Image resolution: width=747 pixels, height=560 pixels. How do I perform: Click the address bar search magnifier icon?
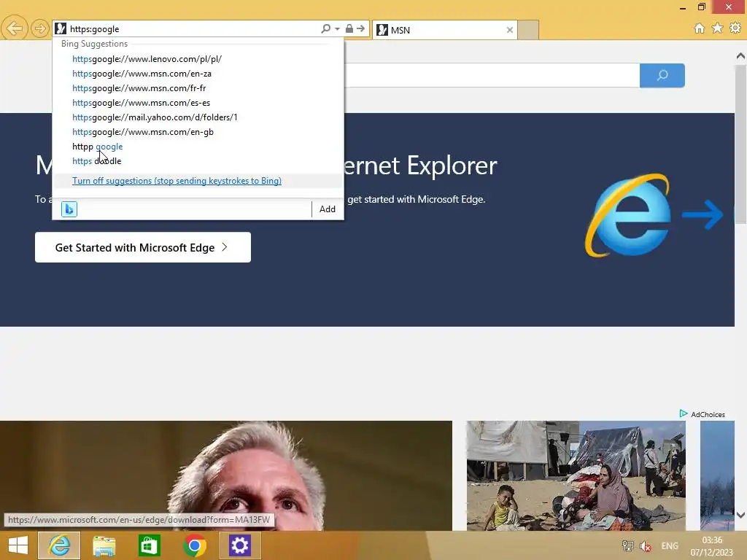click(x=325, y=28)
